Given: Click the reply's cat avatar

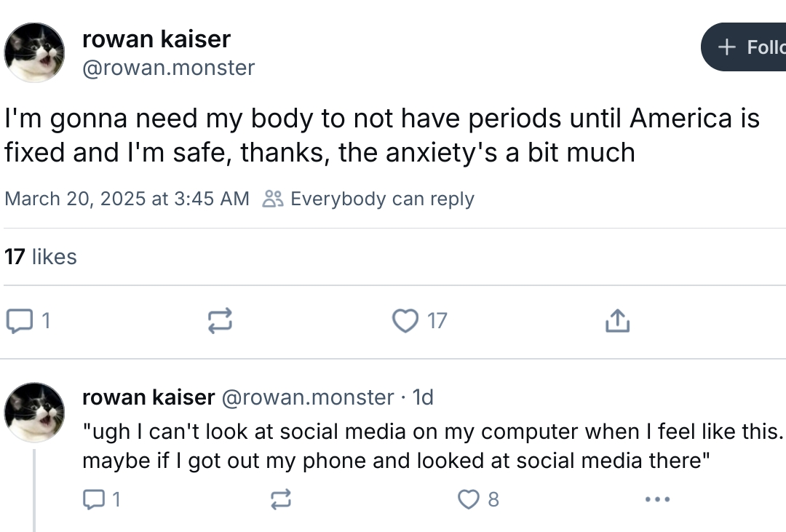Looking at the screenshot, I should click(x=35, y=413).
